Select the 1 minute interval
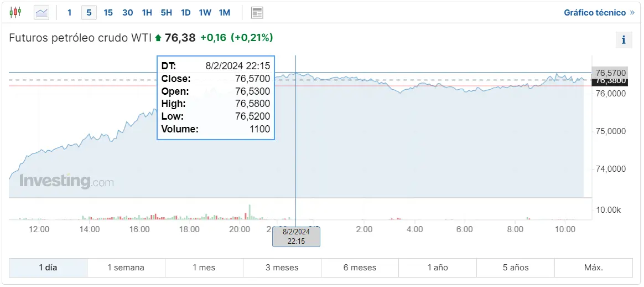This screenshot has height=287, width=644. point(69,12)
